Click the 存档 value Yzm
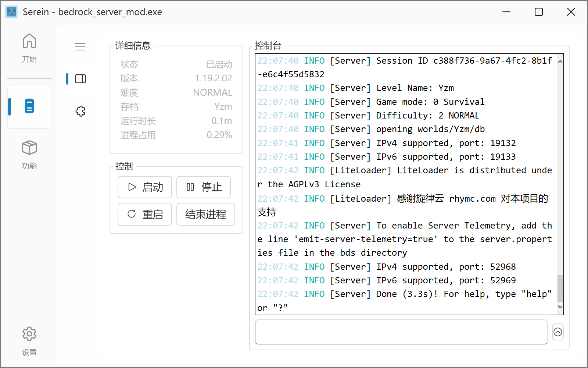This screenshot has width=588, height=368. [x=223, y=107]
